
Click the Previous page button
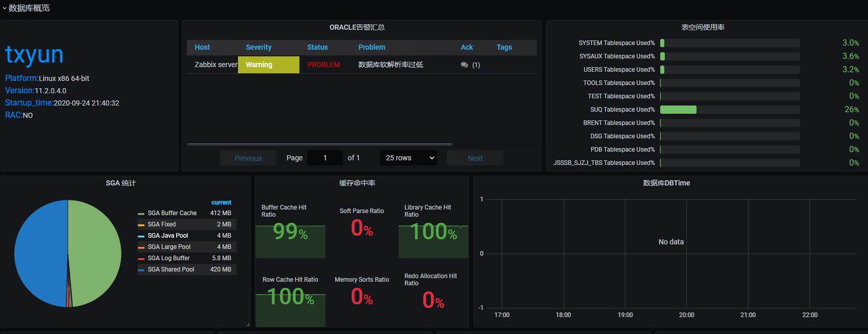[x=248, y=158]
